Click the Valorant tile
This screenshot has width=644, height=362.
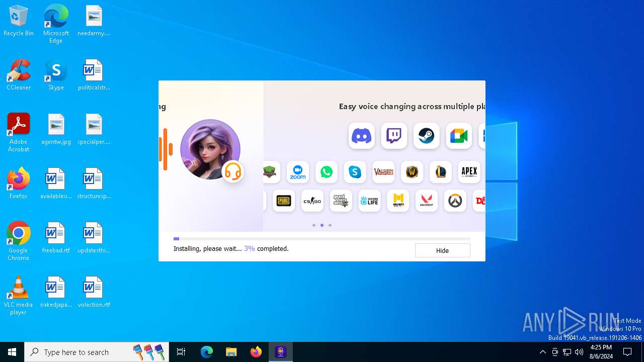[x=427, y=201]
